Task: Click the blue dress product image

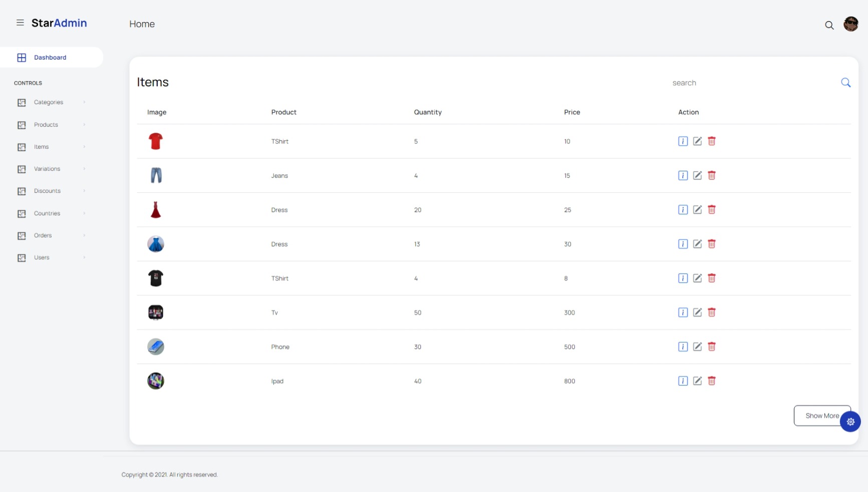Action: click(156, 244)
